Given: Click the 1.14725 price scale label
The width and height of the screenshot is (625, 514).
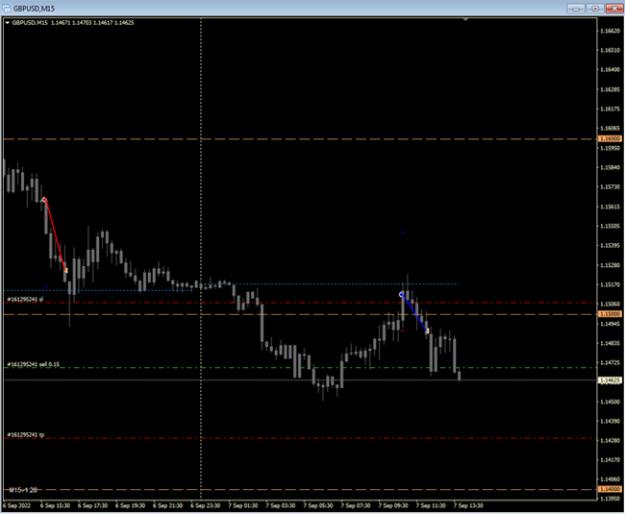Looking at the screenshot, I should pyautogui.click(x=610, y=363).
